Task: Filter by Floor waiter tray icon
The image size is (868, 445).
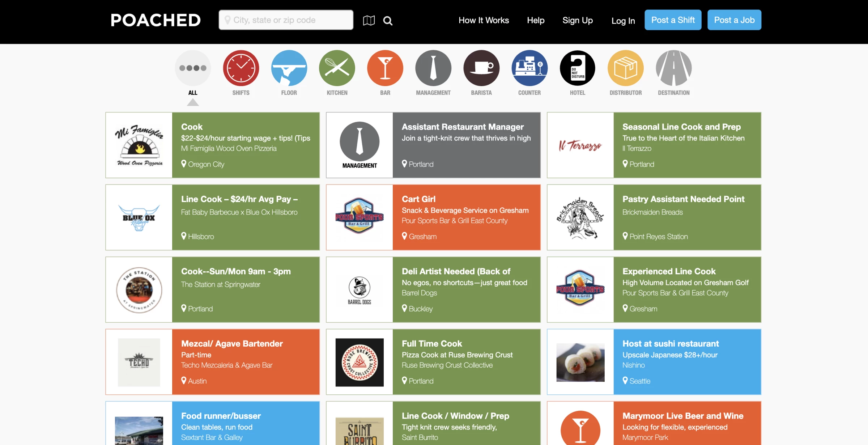Action: [x=289, y=68]
